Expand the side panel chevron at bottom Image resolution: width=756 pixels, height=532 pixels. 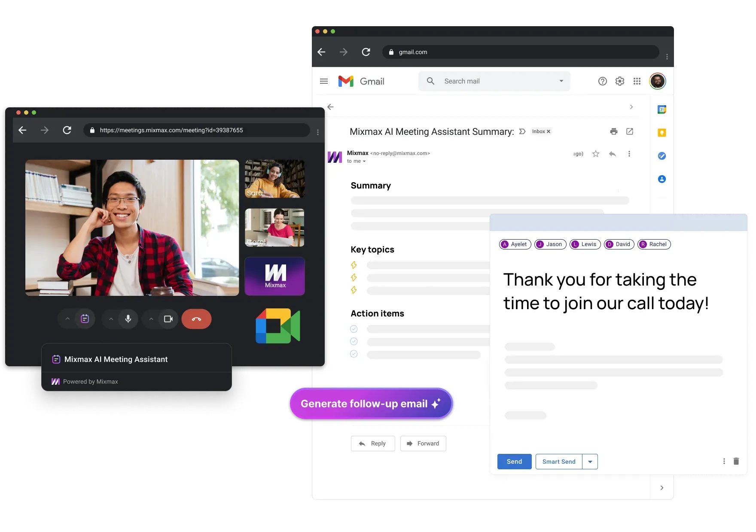coord(662,488)
